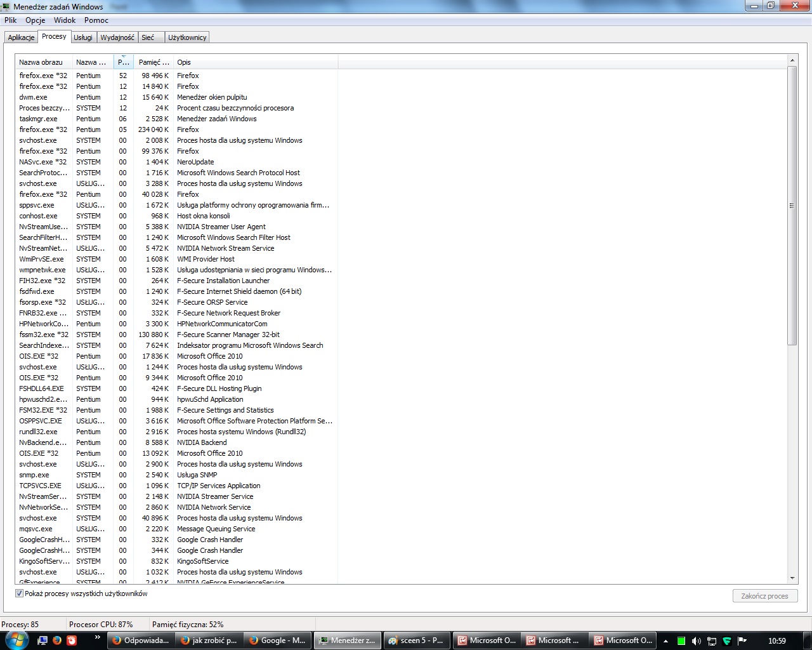Select the conhost.exe process row
Viewport: 812px width, 650px height.
[x=176, y=216]
